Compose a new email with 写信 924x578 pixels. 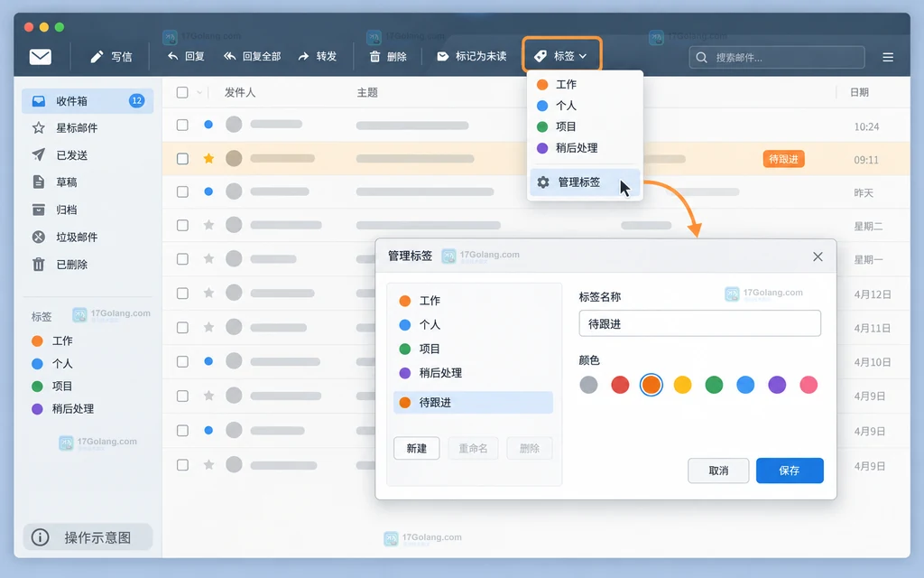pos(111,57)
